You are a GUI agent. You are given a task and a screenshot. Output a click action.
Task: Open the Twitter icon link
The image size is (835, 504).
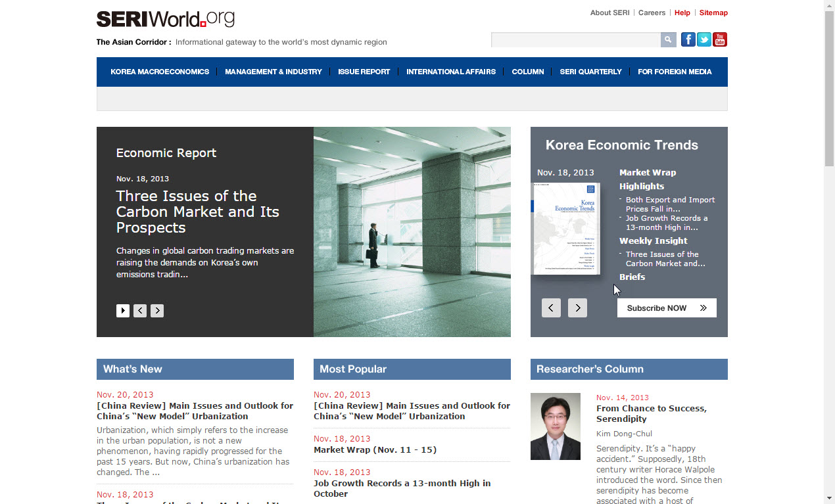(704, 40)
